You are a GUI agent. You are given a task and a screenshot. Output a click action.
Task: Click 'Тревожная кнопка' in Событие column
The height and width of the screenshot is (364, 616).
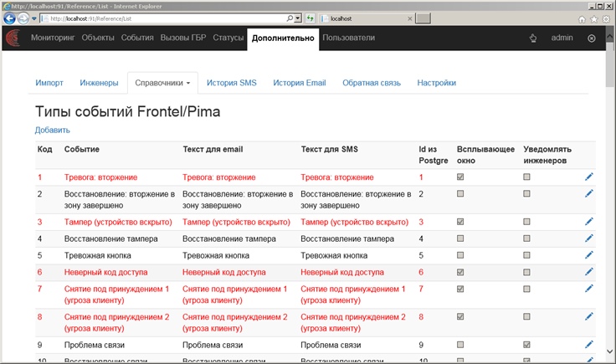pyautogui.click(x=98, y=255)
